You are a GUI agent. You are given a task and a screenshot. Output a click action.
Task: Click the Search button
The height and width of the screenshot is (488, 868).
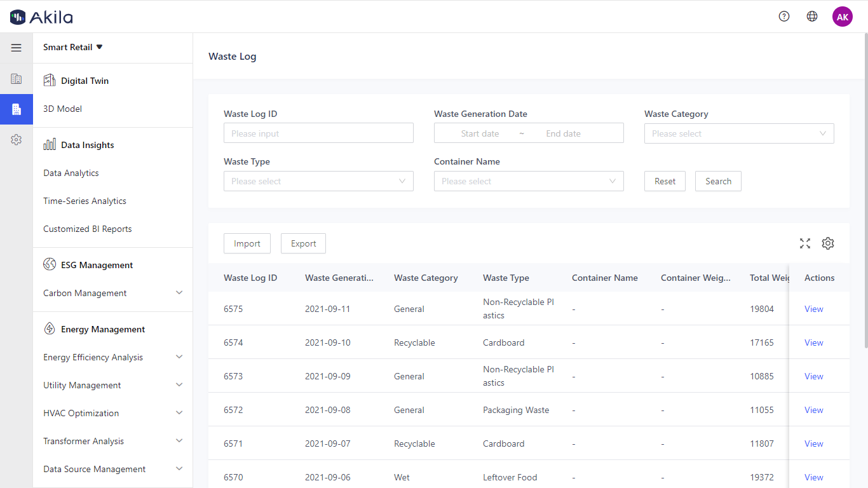coord(718,181)
